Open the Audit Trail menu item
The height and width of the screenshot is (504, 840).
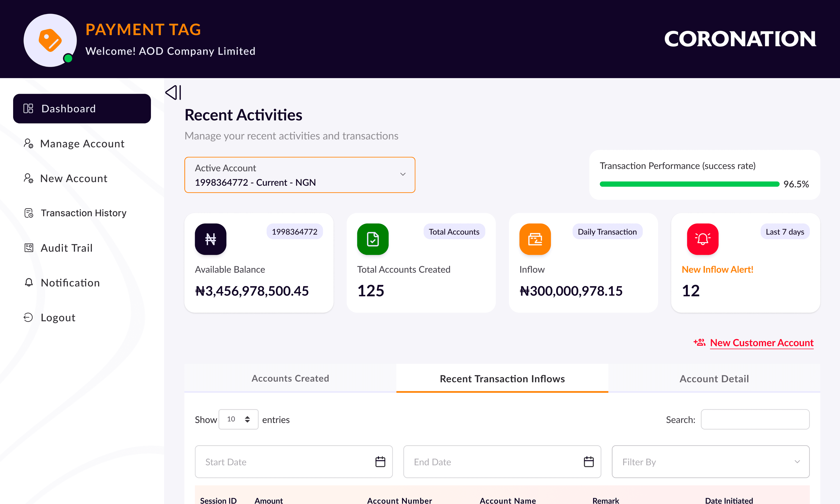click(x=67, y=248)
